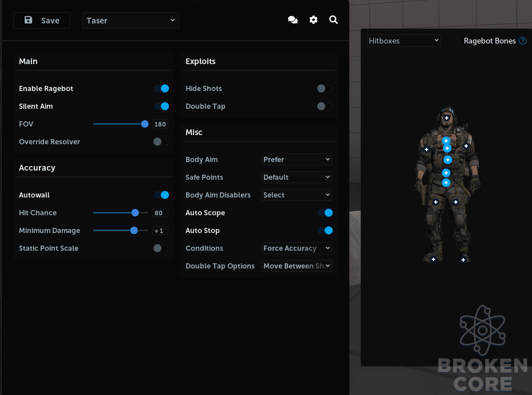Toggle the lowest blue torso hitbox point
Image resolution: width=532 pixels, height=395 pixels.
coord(446,183)
